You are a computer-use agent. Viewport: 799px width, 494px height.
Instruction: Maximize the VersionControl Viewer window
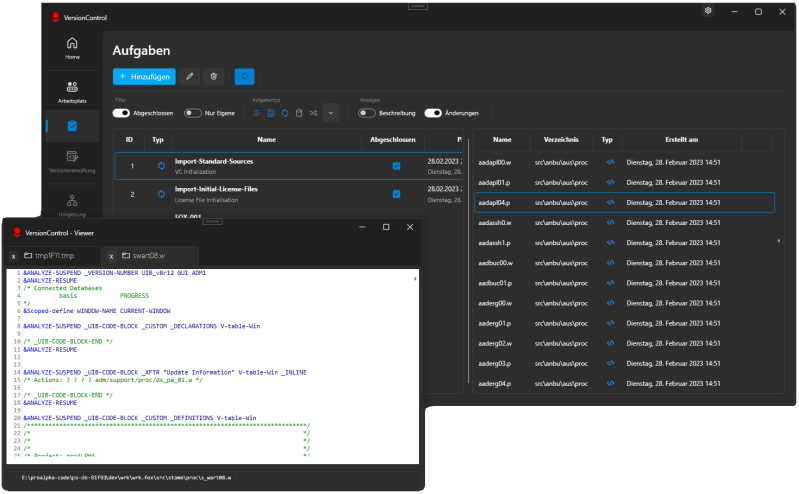pos(386,227)
